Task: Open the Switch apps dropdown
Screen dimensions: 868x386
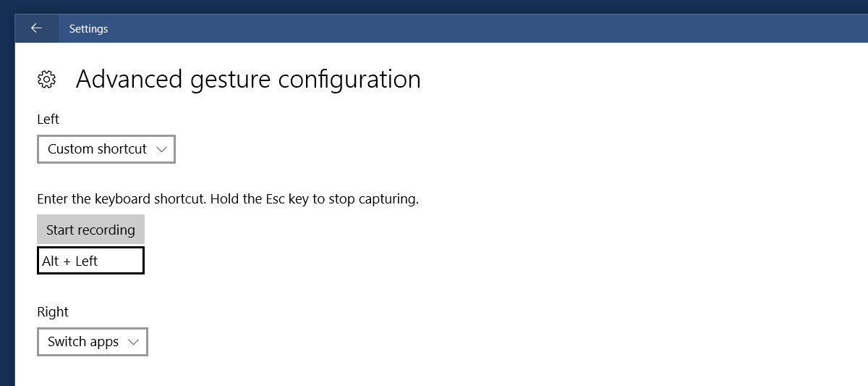Action: point(92,342)
